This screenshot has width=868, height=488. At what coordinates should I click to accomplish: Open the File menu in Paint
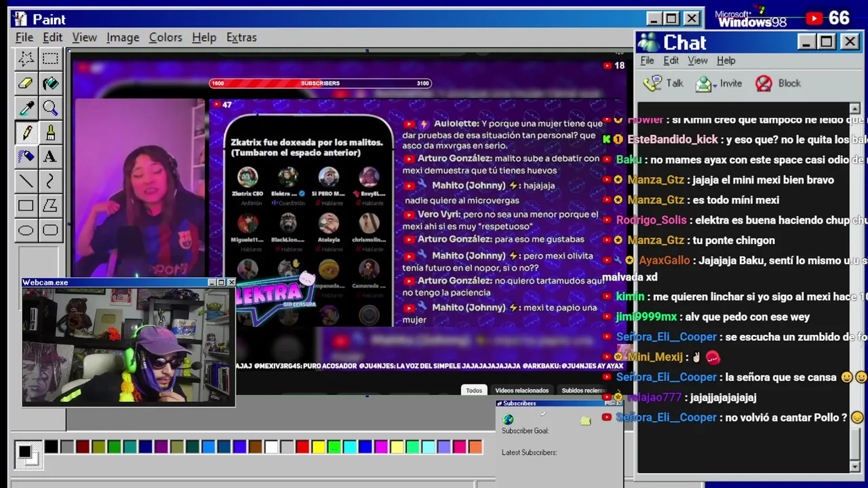[x=24, y=37]
